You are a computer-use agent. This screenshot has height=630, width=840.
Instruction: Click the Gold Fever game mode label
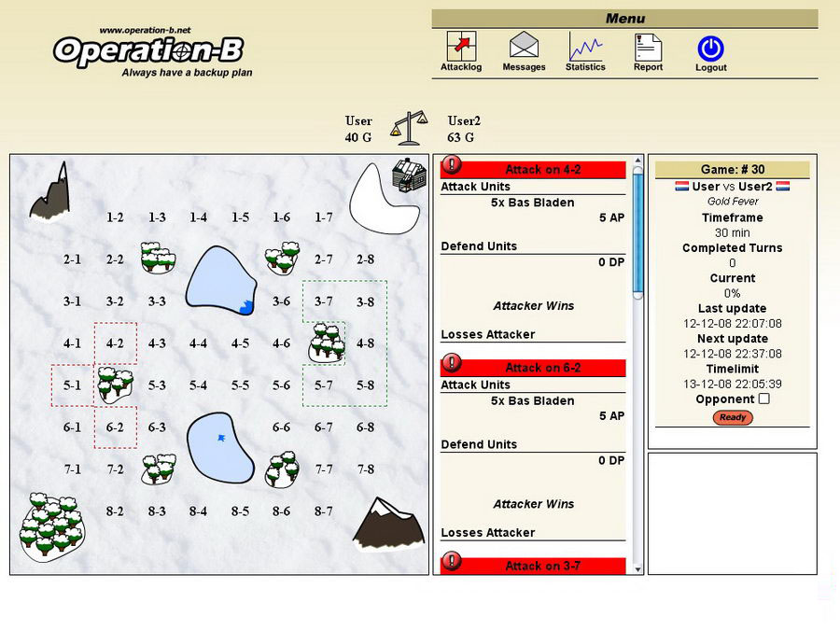pyautogui.click(x=733, y=202)
